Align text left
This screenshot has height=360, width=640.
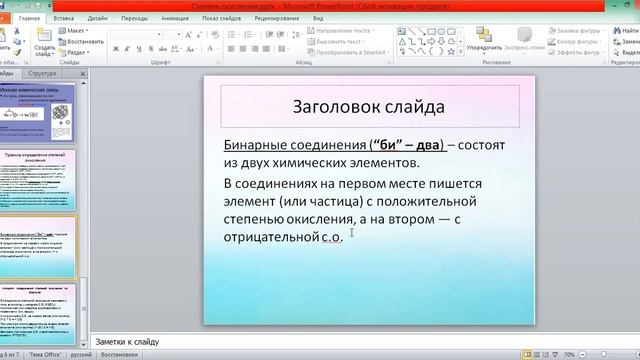[x=231, y=49]
